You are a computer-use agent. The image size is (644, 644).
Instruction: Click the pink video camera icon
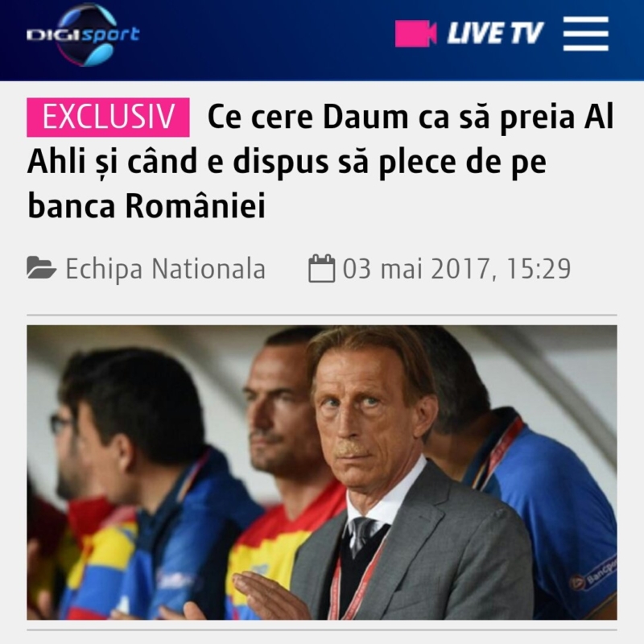[415, 33]
